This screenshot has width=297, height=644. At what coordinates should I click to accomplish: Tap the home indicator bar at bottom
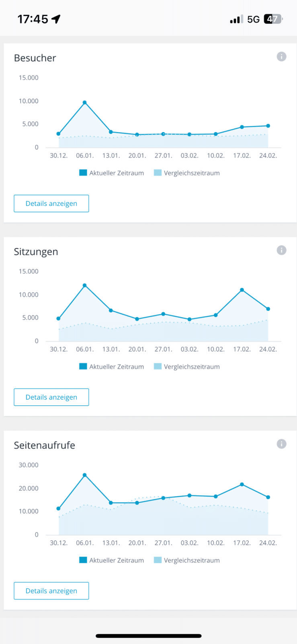(x=148, y=636)
